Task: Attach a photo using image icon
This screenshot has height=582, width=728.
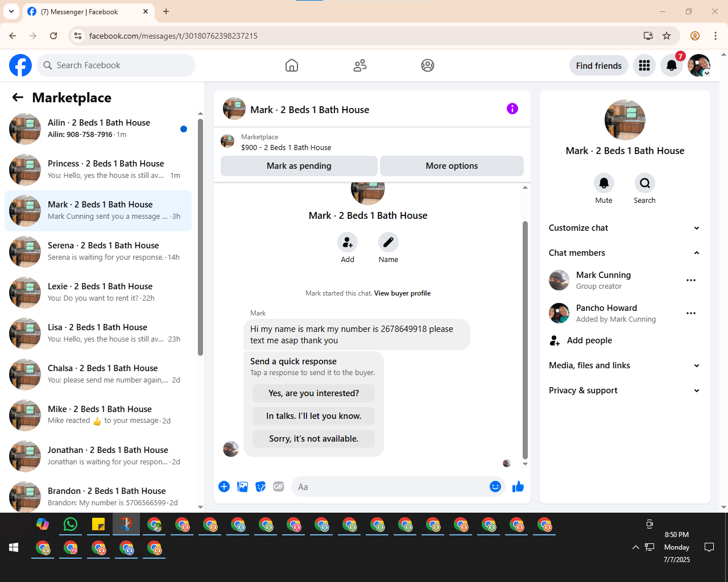Action: [242, 487]
